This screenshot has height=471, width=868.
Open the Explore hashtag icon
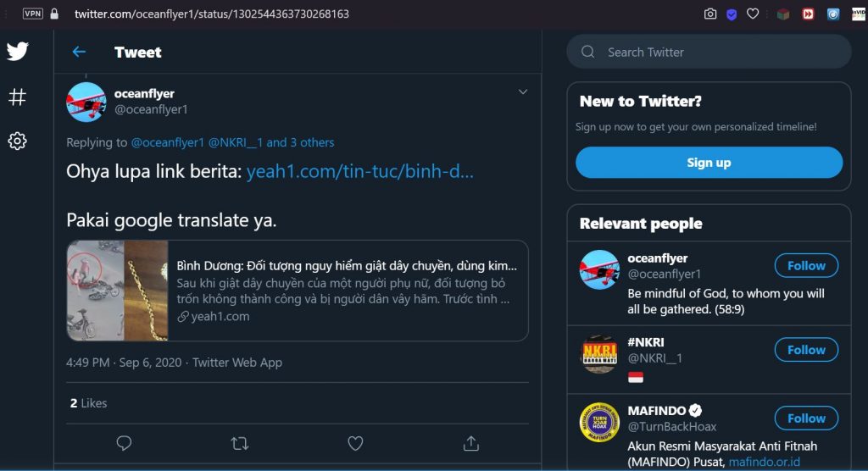[x=17, y=97]
